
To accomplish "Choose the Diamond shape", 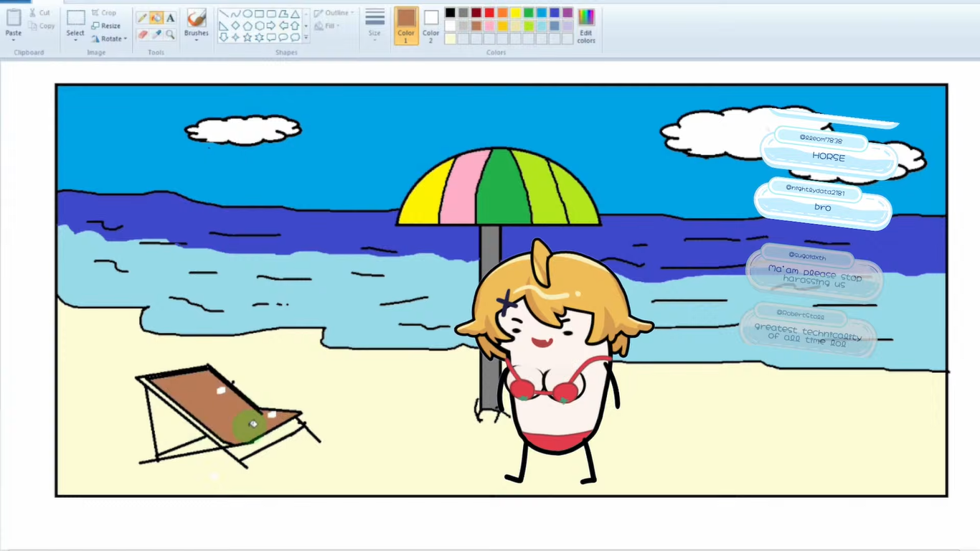I will click(235, 26).
